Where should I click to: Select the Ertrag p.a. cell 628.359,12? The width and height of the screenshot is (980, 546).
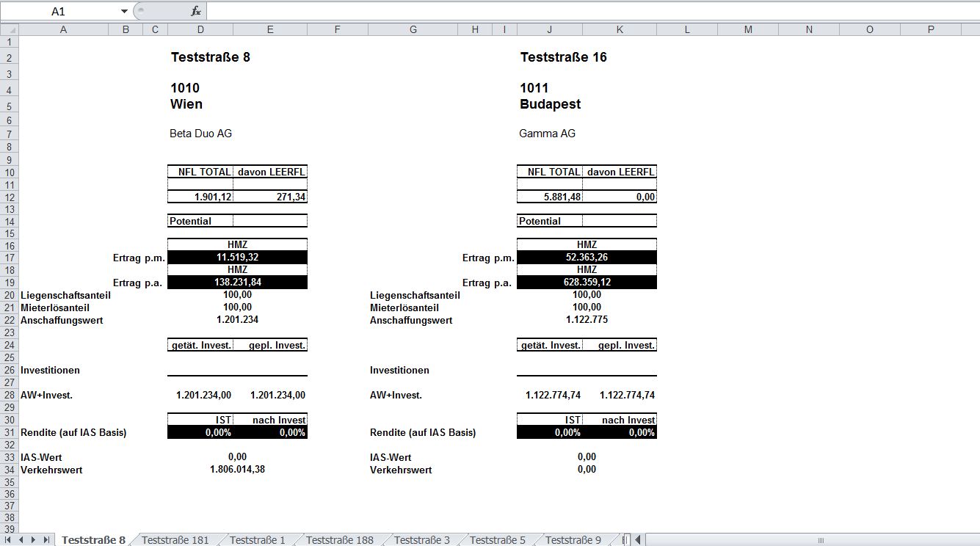587,283
